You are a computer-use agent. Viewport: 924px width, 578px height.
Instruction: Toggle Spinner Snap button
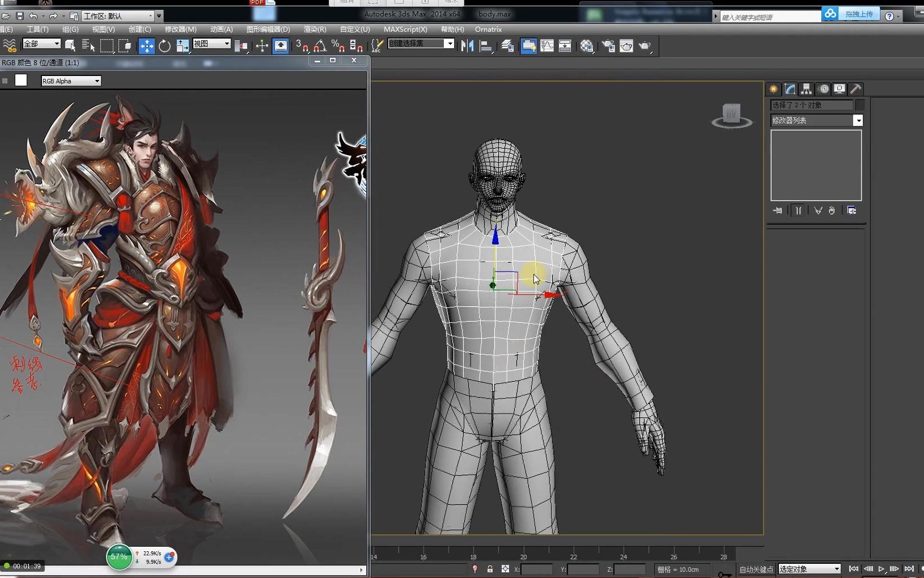[x=356, y=46]
